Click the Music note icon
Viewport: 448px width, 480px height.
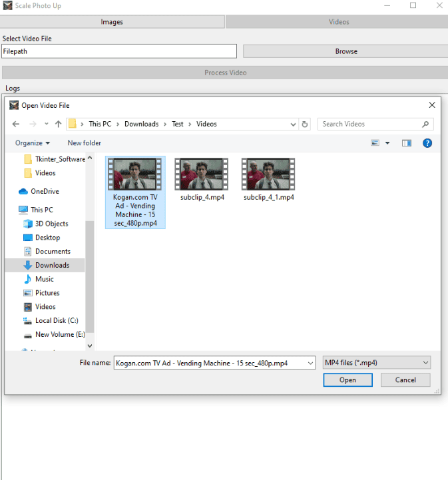pyautogui.click(x=28, y=279)
